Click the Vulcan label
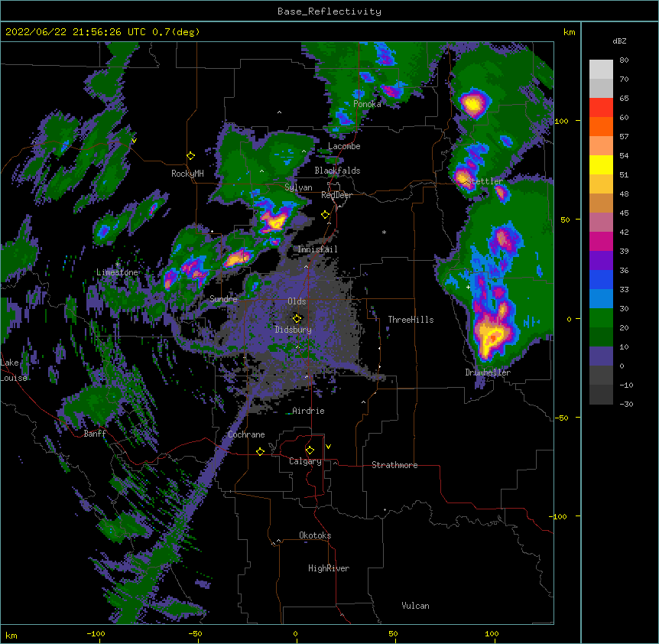The image size is (659, 644). [415, 606]
